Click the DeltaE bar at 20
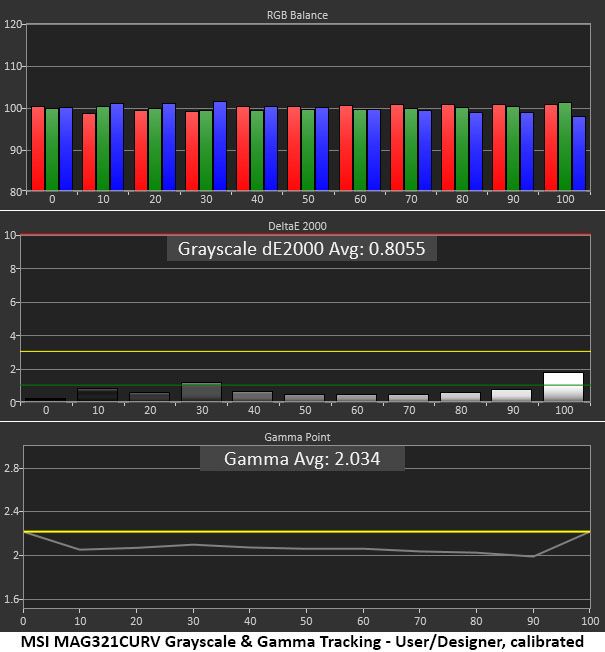The height and width of the screenshot is (652, 605). pyautogui.click(x=150, y=397)
